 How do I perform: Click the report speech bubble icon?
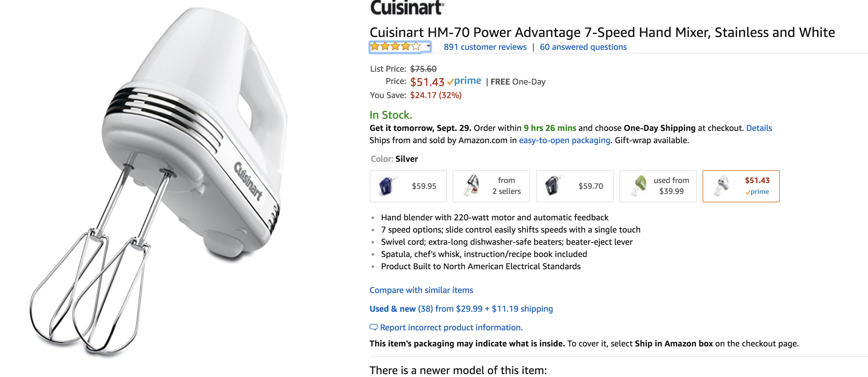[x=373, y=327]
